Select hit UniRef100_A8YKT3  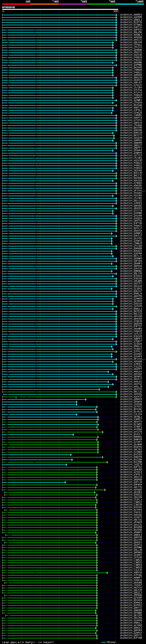(x=131, y=422)
